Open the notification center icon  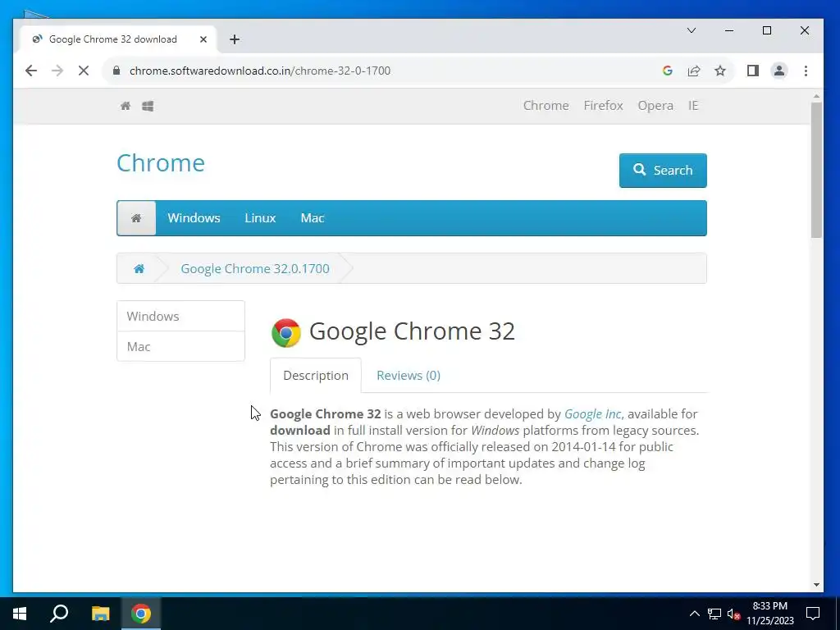813,614
